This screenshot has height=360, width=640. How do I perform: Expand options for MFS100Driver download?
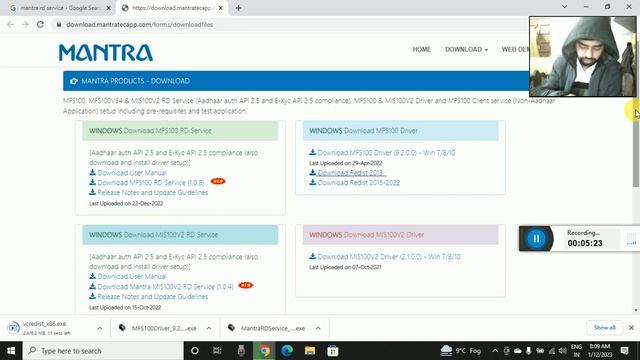tap(209, 328)
